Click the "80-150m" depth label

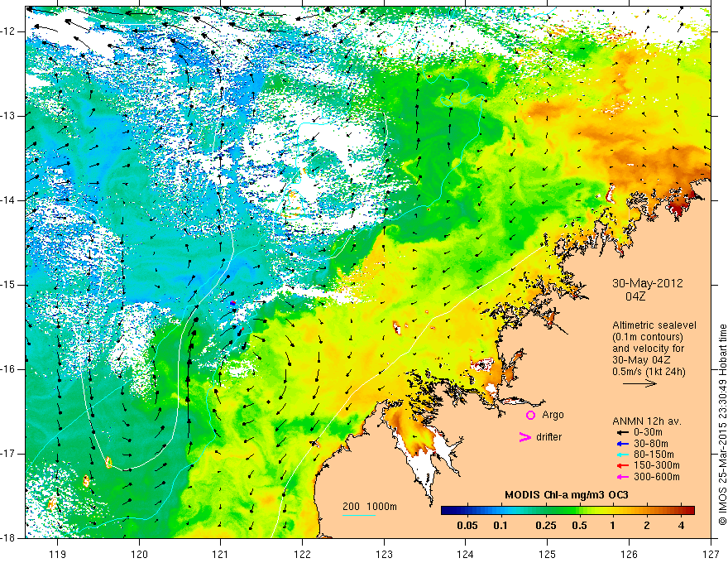point(654,455)
